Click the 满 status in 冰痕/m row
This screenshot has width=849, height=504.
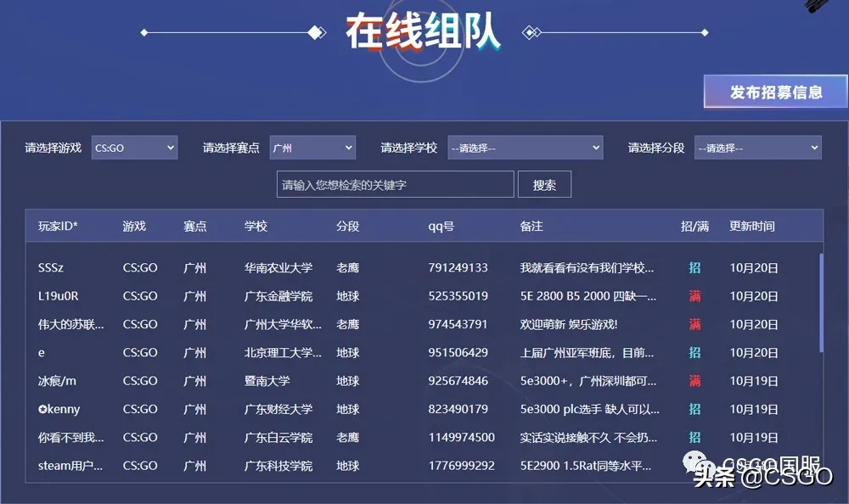(x=694, y=381)
